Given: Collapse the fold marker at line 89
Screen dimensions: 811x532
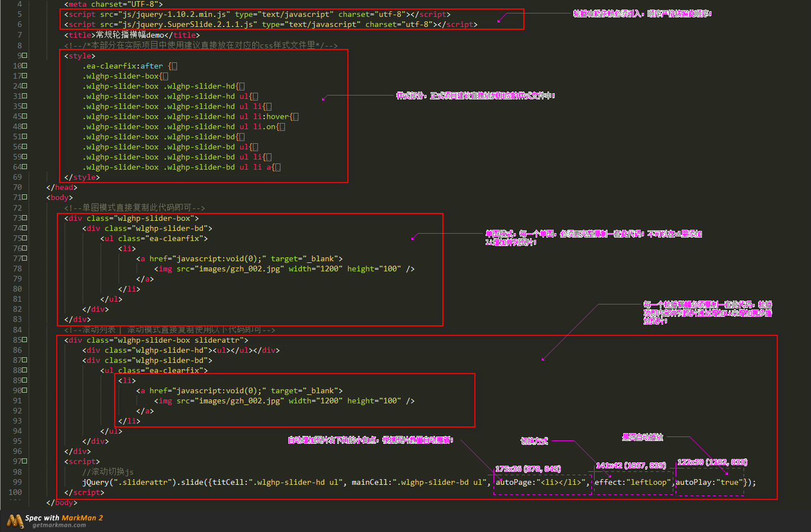Looking at the screenshot, I should point(25,380).
